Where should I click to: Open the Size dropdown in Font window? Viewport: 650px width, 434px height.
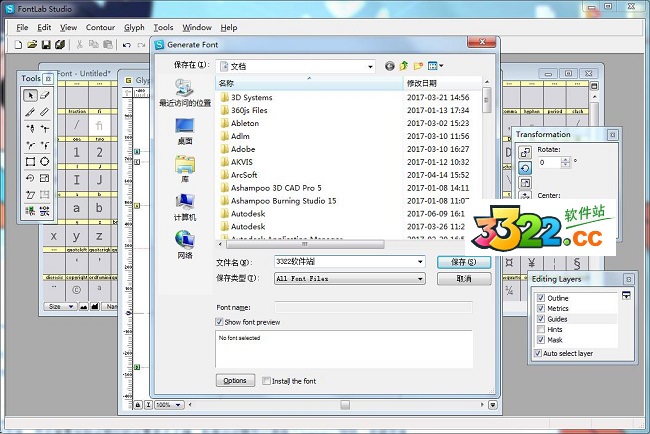[x=71, y=306]
